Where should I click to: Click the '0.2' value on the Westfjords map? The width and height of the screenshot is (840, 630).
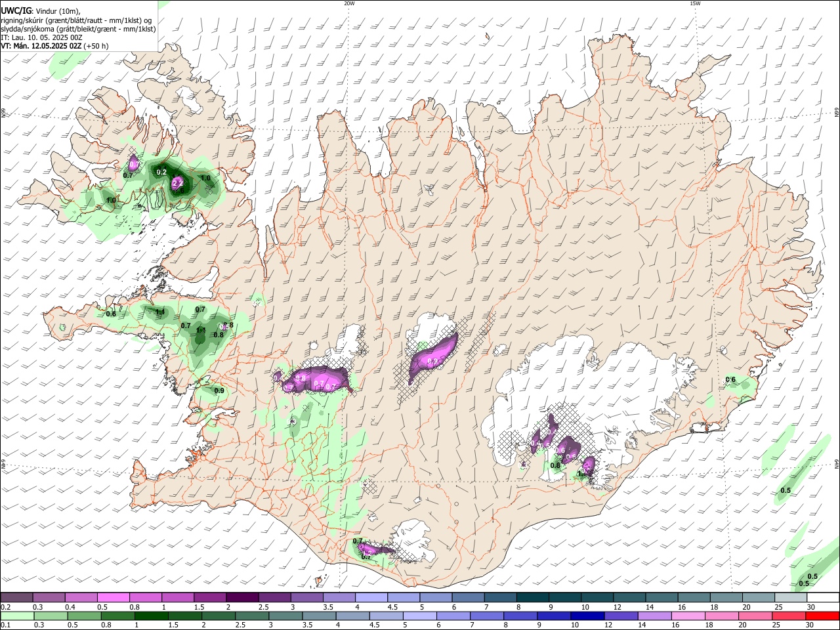point(161,172)
